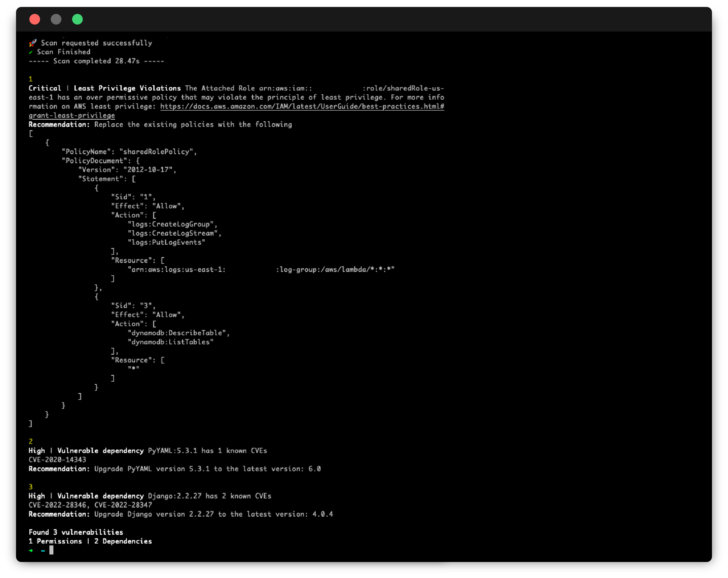The height and width of the screenshot is (578, 728).
Task: Click the yellow finding number 3
Action: tap(31, 487)
